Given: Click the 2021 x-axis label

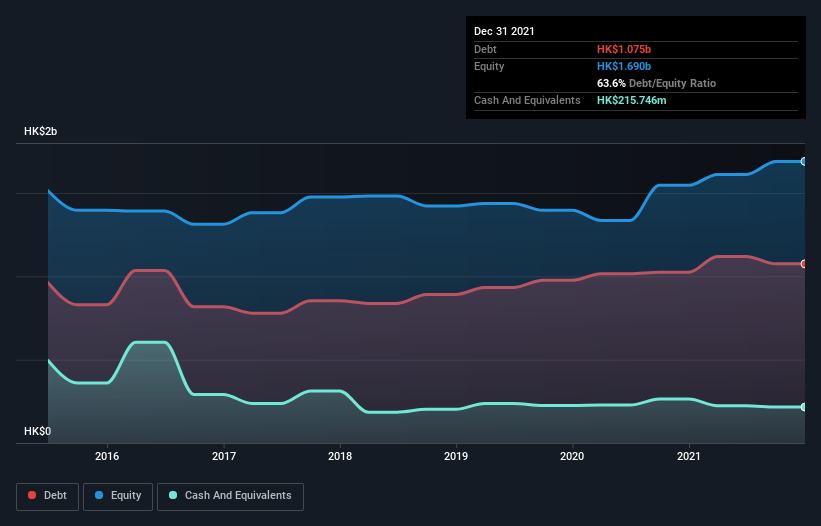Looking at the screenshot, I should pos(689,456).
